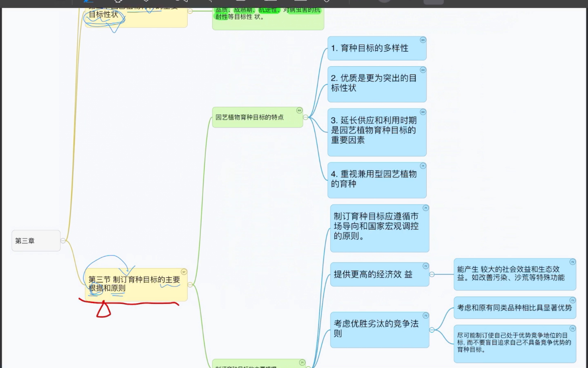Open badge on '提供更高的经济效益' node

tap(426, 266)
